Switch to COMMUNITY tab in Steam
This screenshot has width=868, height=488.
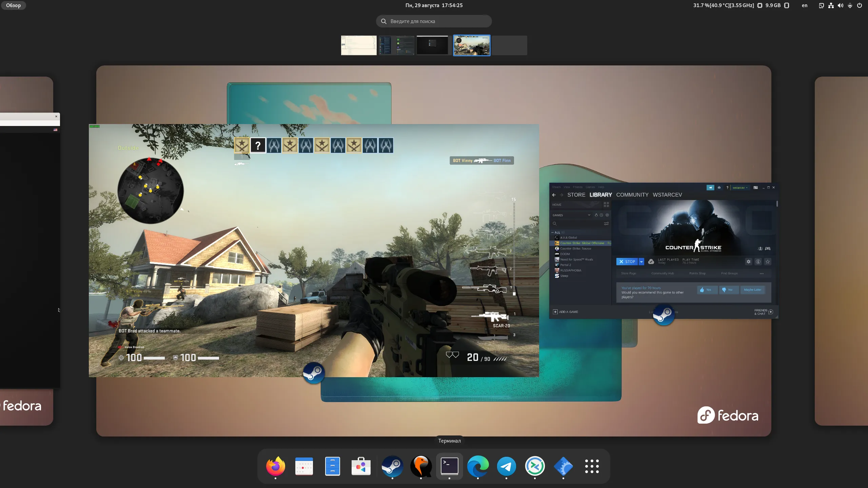632,195
